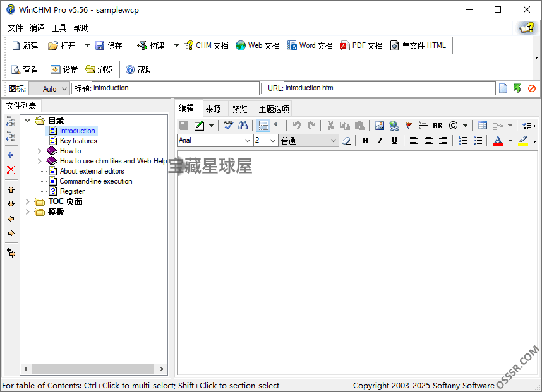This screenshot has height=392, width=542.
Task: Insert a horizontal rule line icon
Action: (x=423, y=125)
